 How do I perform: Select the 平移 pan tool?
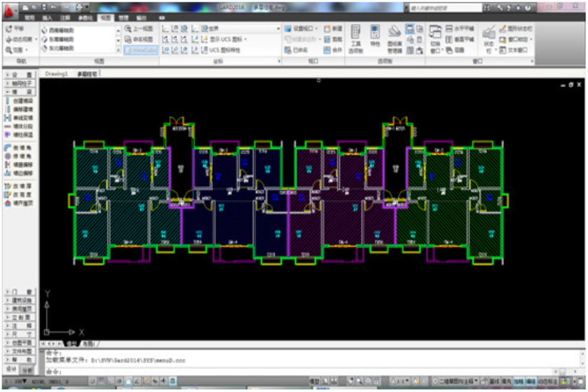(15, 28)
